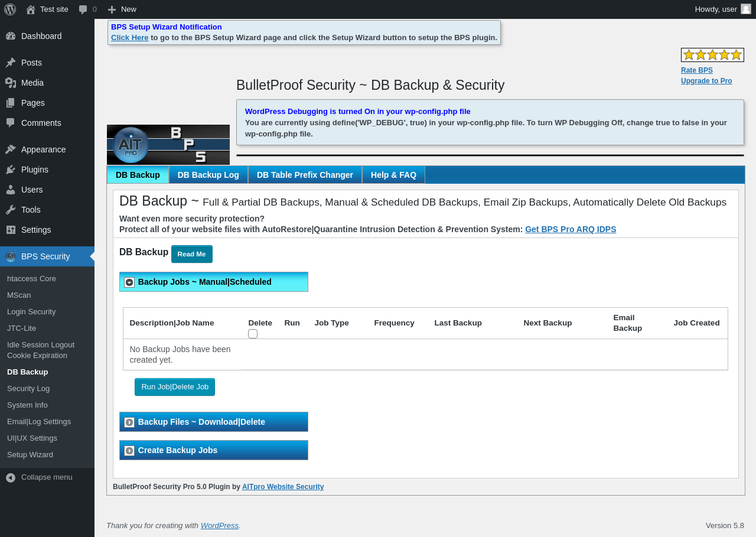The width and height of the screenshot is (756, 537).
Task: Click the Job Created column header
Action: (696, 323)
